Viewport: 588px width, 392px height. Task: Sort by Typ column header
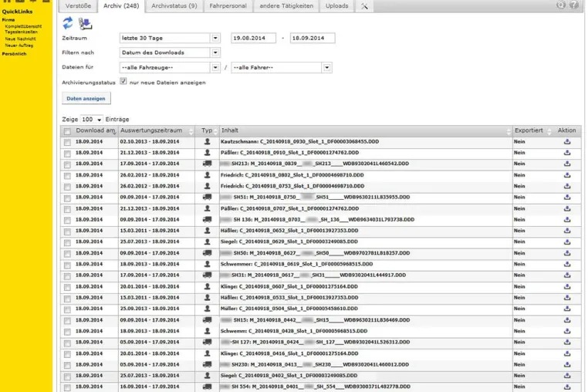click(207, 130)
